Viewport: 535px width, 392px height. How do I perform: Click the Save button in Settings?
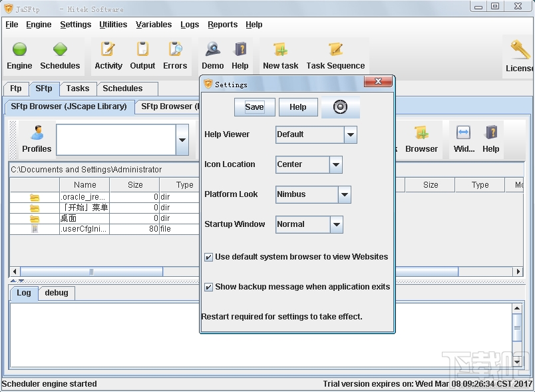tap(254, 107)
